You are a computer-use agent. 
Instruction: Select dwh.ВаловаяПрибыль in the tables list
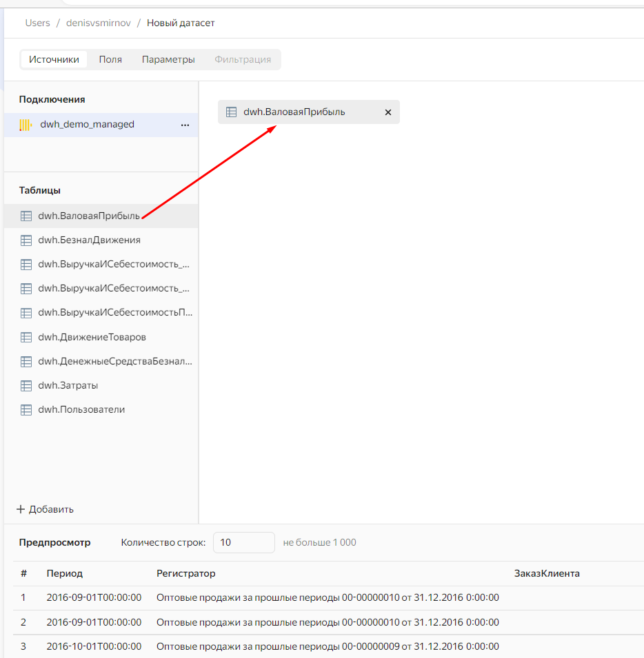pyautogui.click(x=89, y=216)
